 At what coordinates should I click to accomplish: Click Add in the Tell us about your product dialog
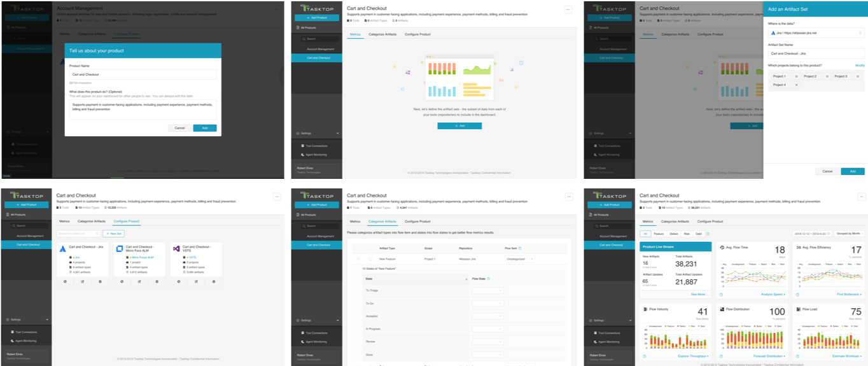(205, 128)
